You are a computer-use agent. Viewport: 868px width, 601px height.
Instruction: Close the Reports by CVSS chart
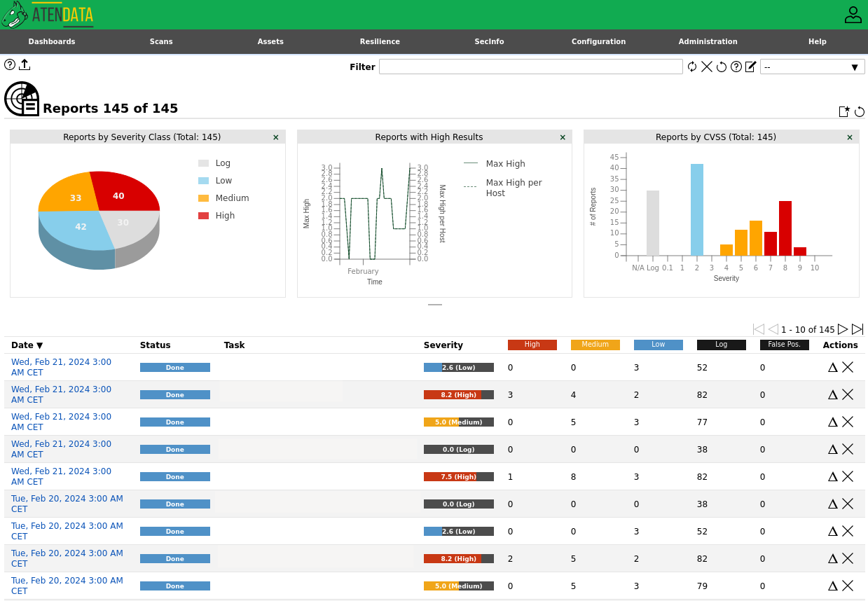pyautogui.click(x=850, y=137)
